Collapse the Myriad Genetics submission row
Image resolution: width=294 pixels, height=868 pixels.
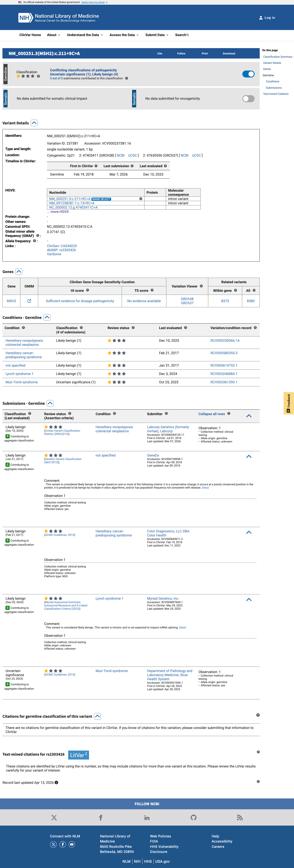249,600
